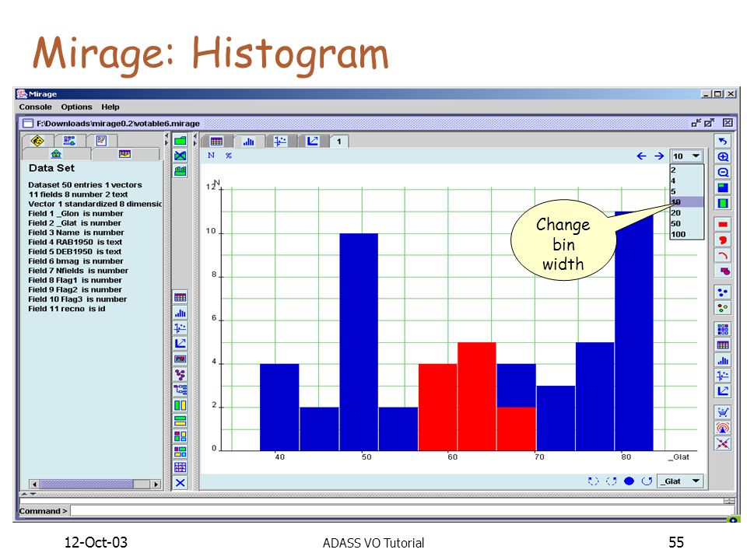The image size is (747, 560).
Task: Choose bin width 4 from list
Action: (x=686, y=180)
